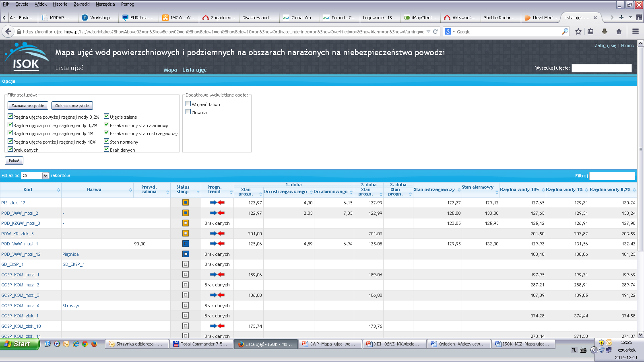Click status icon for PIS_zlok_17 row
The width and height of the screenshot is (644, 362).
186,203
